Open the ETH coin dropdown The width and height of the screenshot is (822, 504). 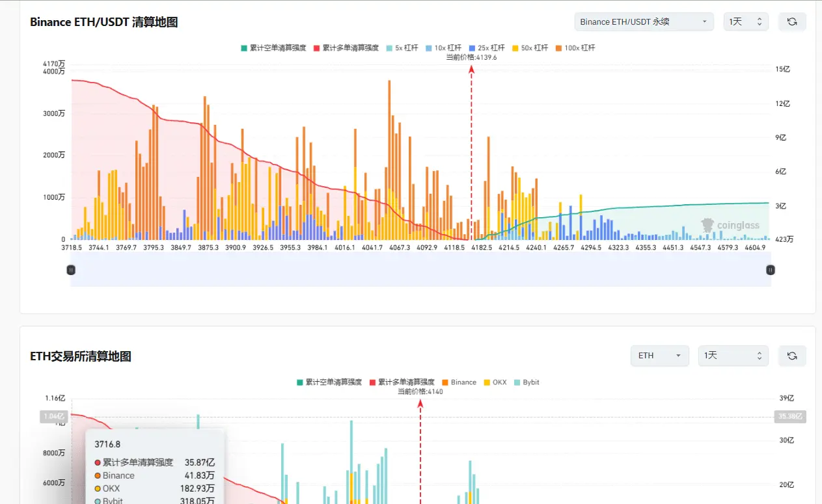(659, 356)
